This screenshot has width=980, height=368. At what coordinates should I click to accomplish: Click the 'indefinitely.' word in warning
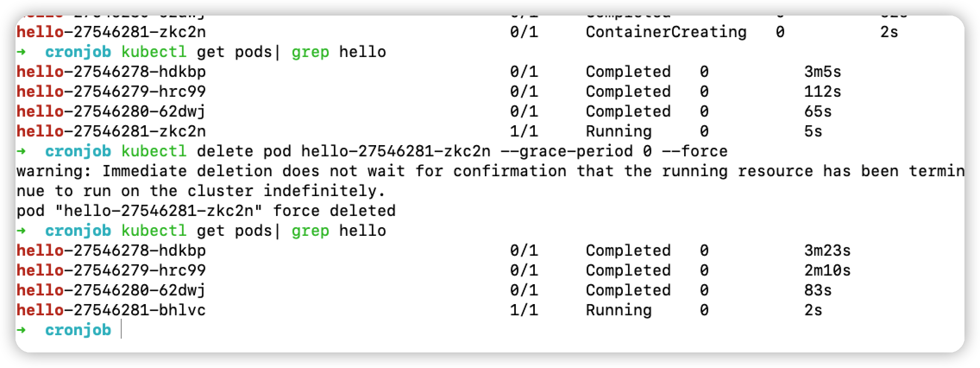(324, 191)
